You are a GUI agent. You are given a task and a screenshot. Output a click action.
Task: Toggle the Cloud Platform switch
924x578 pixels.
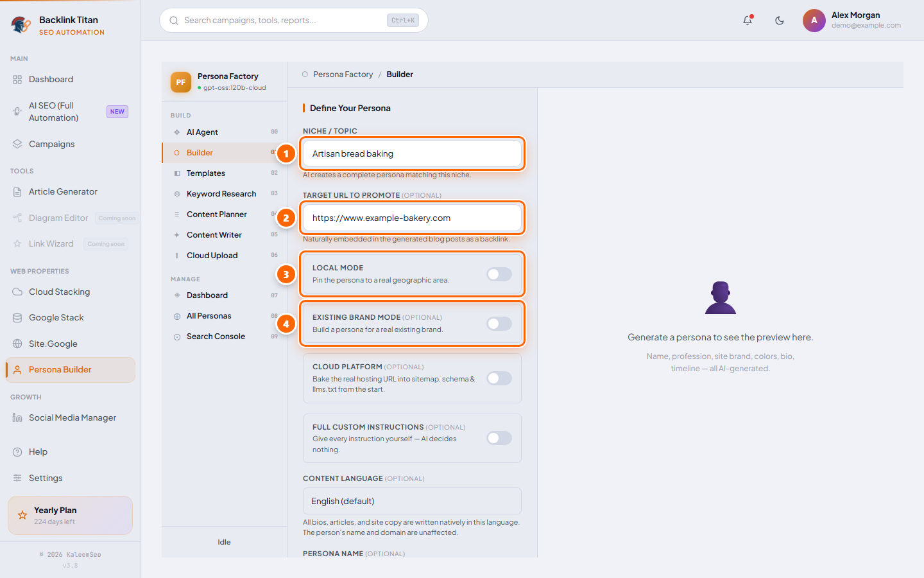tap(499, 378)
